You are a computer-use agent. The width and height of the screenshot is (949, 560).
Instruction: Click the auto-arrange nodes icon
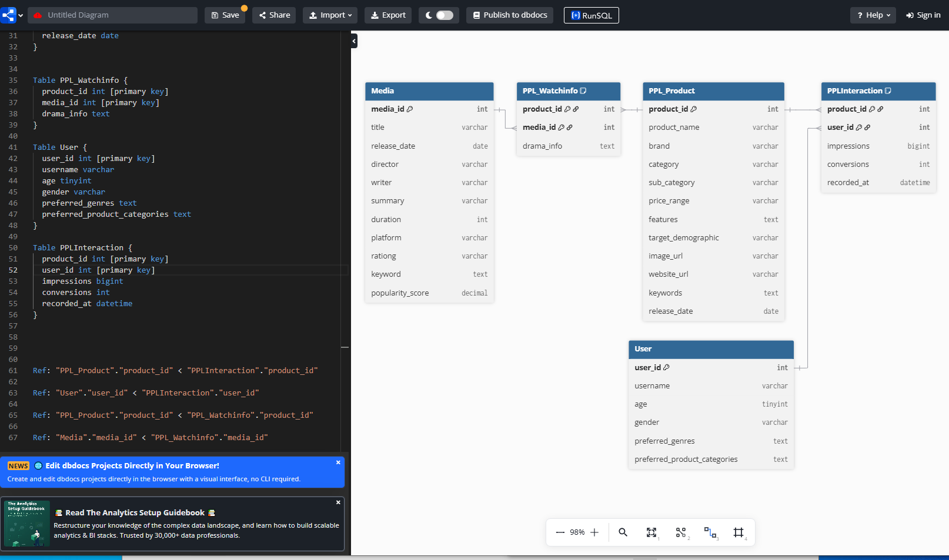[681, 532]
